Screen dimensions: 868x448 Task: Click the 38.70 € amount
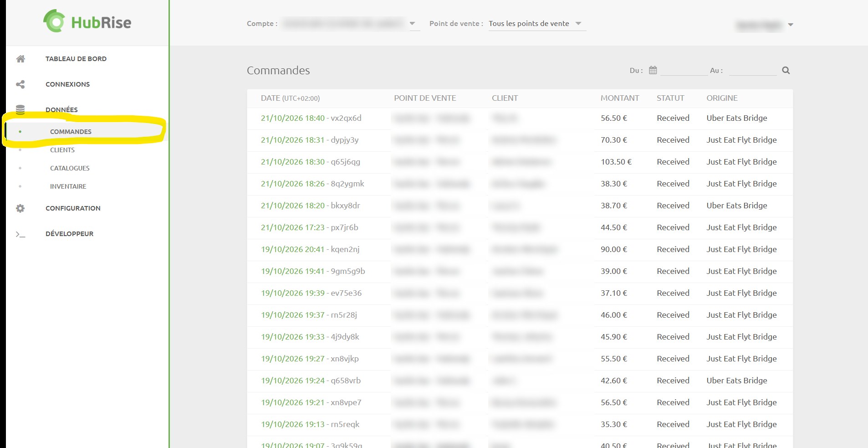tap(614, 206)
